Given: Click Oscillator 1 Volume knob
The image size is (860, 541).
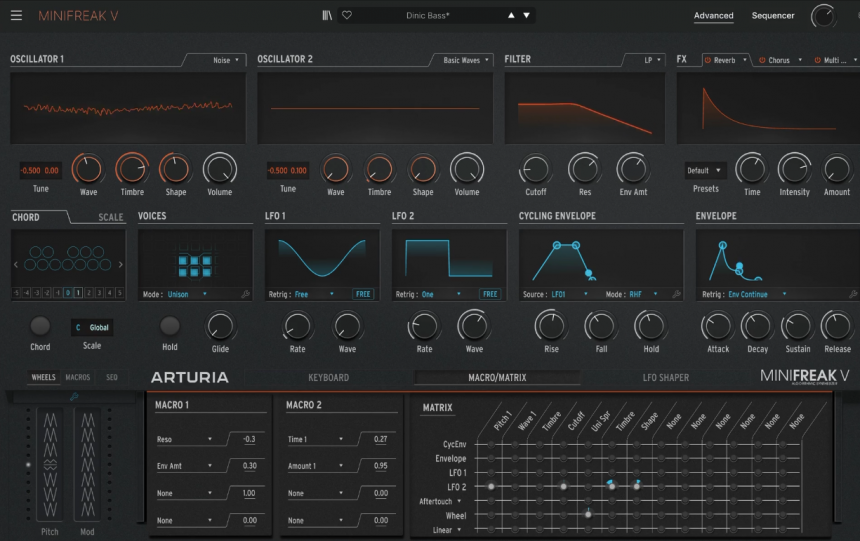Looking at the screenshot, I should [x=220, y=169].
